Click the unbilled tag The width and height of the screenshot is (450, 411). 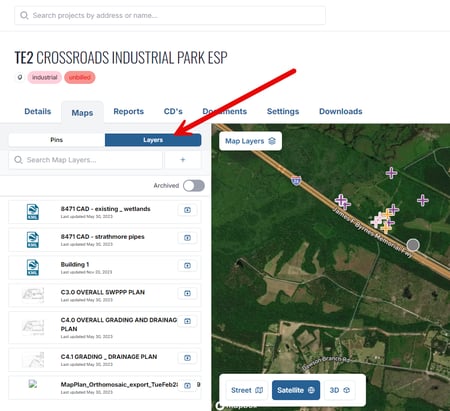click(80, 77)
